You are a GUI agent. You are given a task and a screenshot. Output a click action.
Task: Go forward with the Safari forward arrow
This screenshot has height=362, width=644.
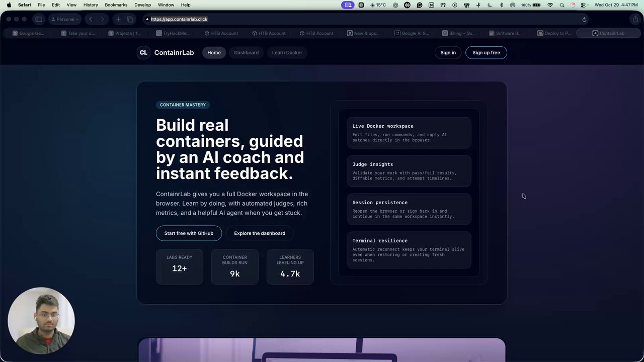103,19
